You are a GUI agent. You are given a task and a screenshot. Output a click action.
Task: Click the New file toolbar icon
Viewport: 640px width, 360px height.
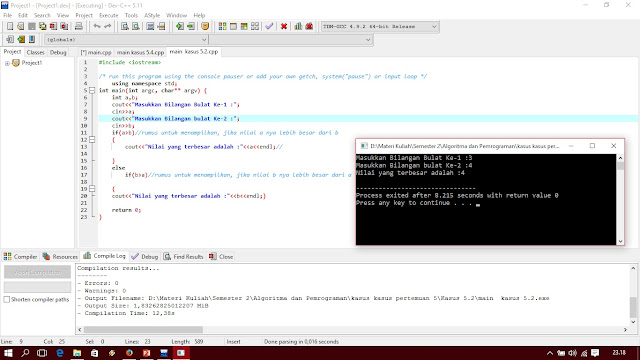pos(10,27)
